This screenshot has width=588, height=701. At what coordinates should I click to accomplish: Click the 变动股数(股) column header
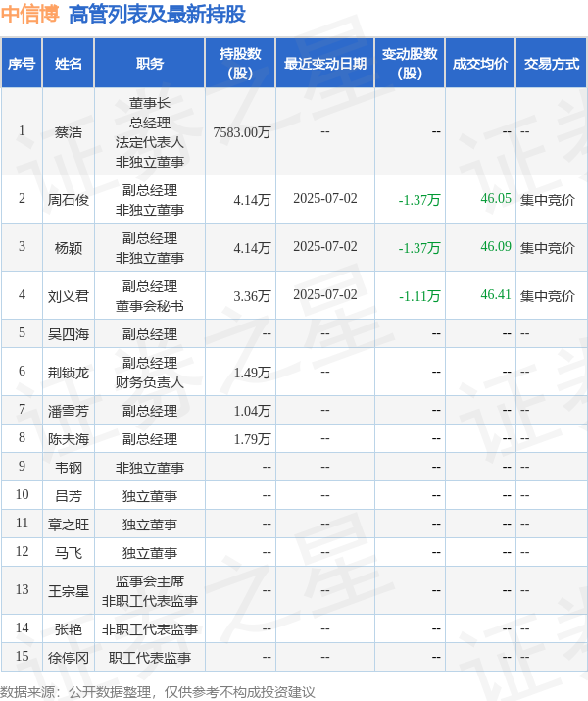pyautogui.click(x=410, y=63)
